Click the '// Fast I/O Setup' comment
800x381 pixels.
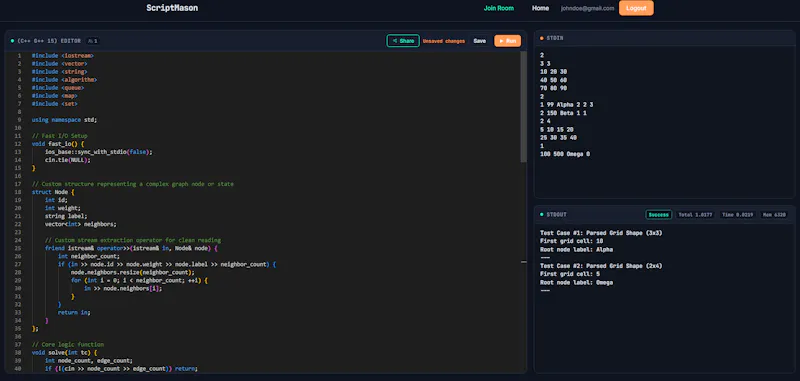[x=59, y=136]
